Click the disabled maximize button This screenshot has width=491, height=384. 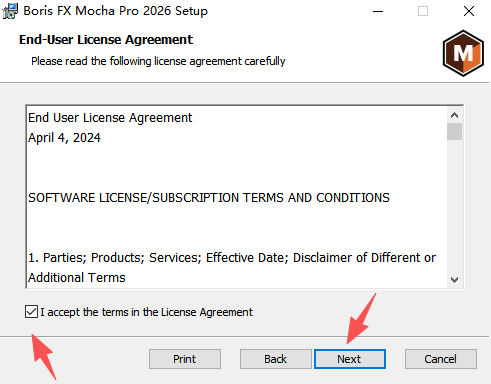[x=423, y=11]
